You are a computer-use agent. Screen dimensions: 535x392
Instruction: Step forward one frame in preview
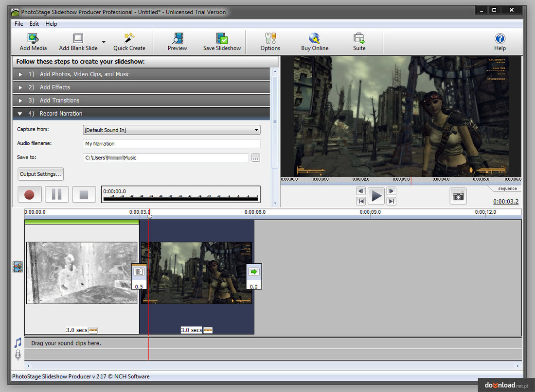click(x=392, y=191)
